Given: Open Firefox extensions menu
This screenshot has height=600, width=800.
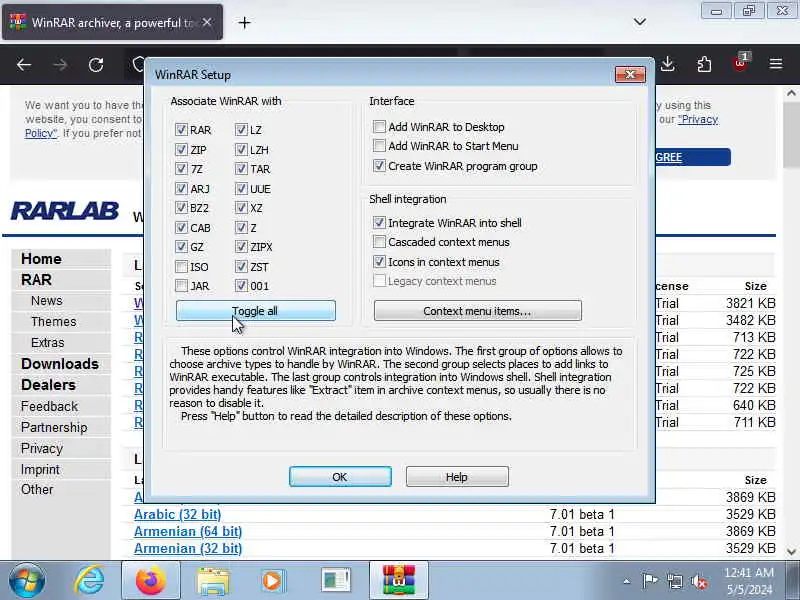Looking at the screenshot, I should point(704,64).
